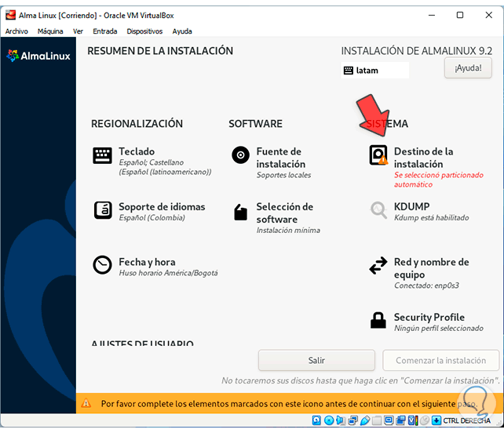Click the Teclado heading text
The height and width of the screenshot is (433, 504).
pos(137,151)
